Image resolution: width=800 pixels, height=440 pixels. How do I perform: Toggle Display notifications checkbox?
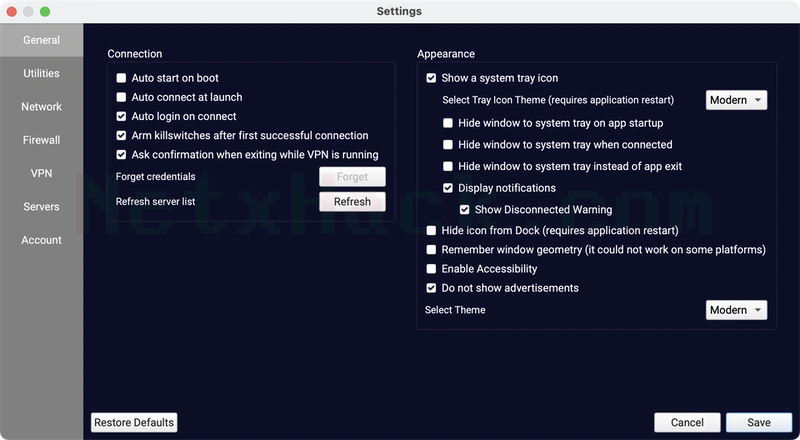(447, 188)
